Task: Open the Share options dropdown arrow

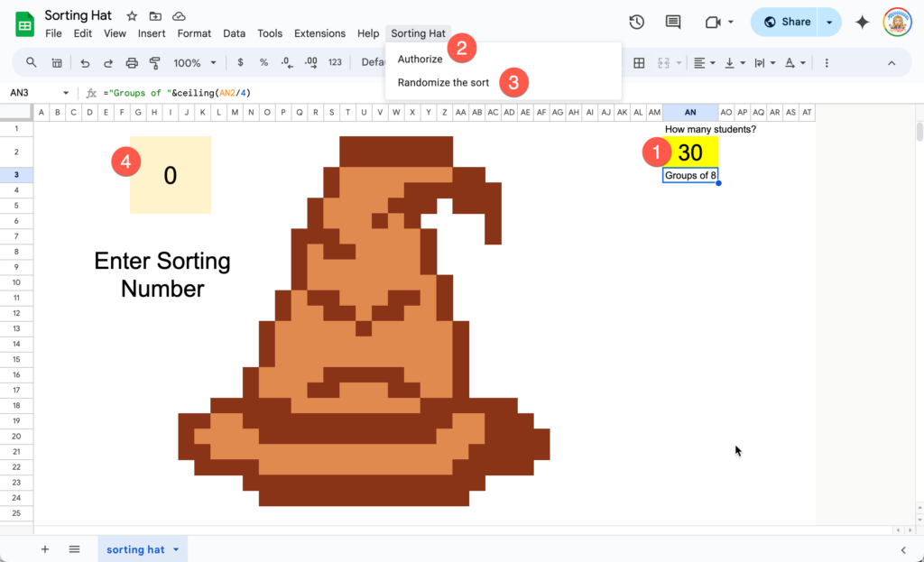Action: (829, 23)
